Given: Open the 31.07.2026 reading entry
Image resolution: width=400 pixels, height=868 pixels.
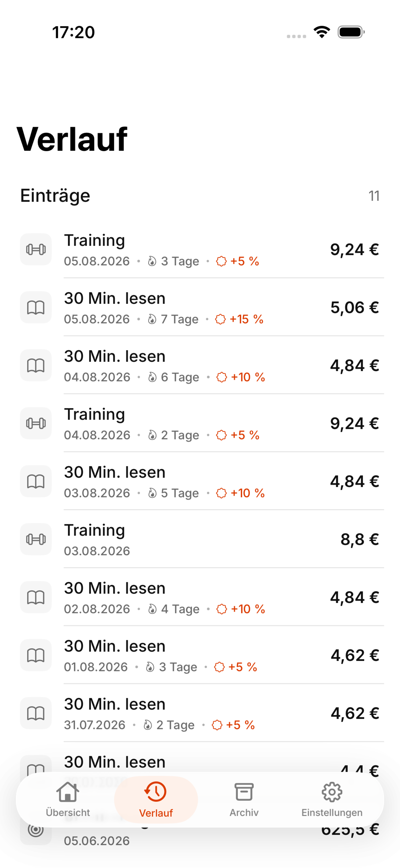Looking at the screenshot, I should 200,713.
